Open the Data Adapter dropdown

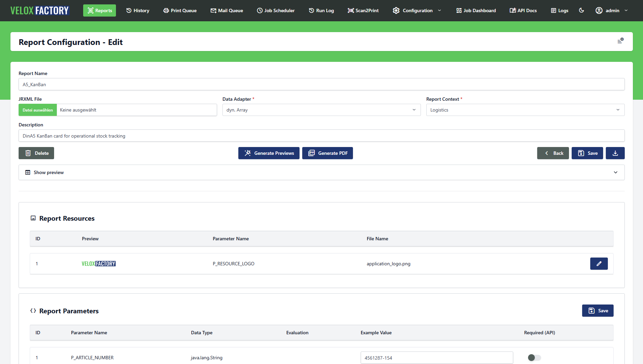pyautogui.click(x=321, y=110)
